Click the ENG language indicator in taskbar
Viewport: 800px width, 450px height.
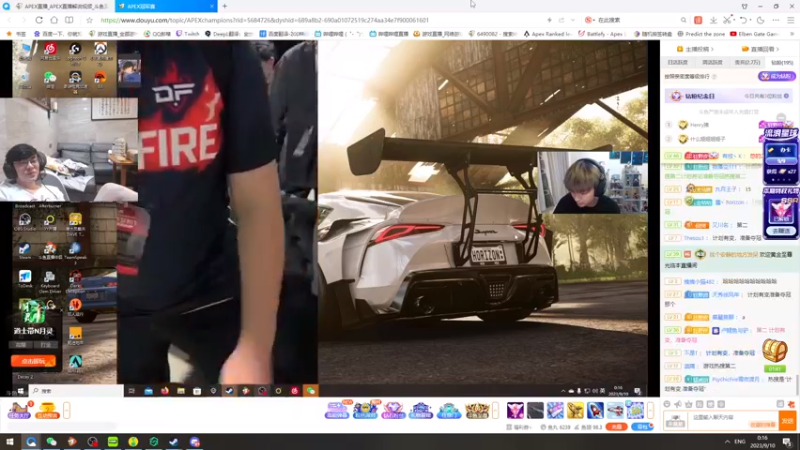click(x=740, y=441)
